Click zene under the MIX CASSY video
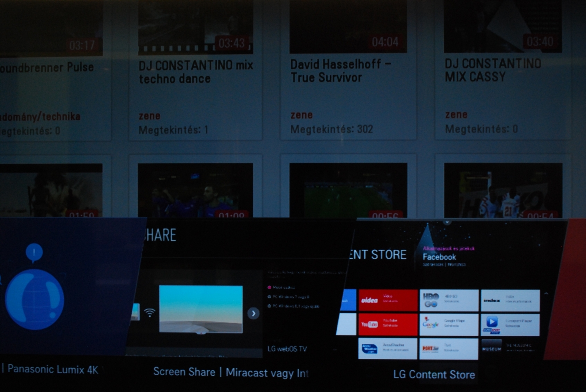 [x=456, y=115]
